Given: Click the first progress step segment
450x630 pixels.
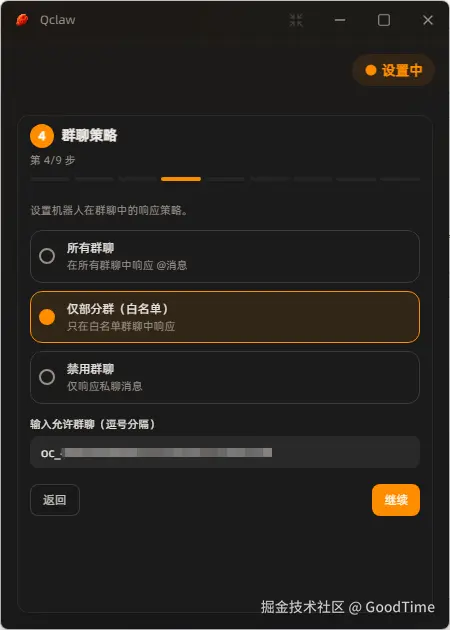Looking at the screenshot, I should coord(50,179).
